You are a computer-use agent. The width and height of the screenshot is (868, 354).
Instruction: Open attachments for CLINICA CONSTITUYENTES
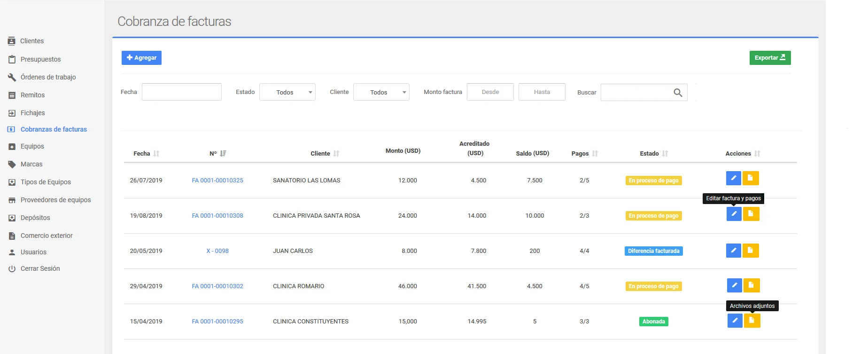(752, 321)
